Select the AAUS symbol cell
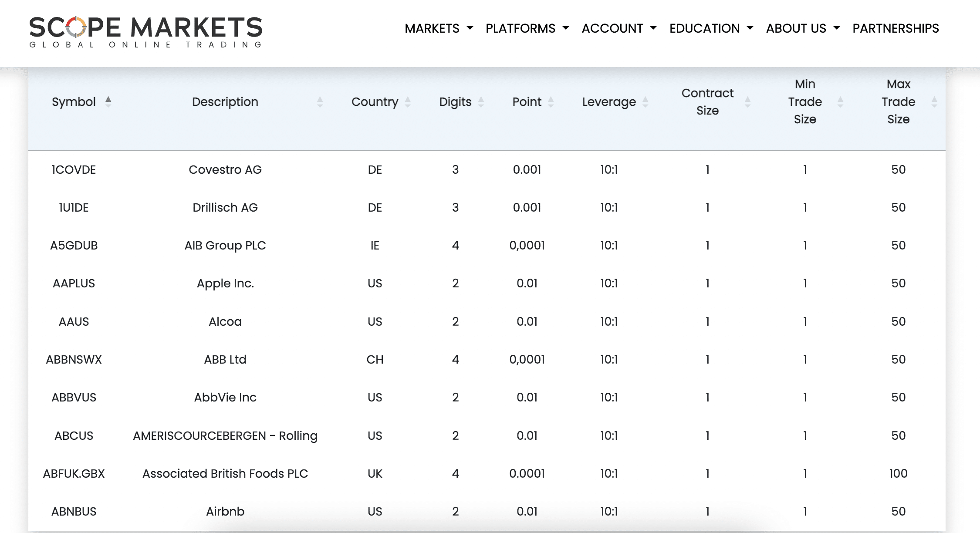 [x=74, y=322]
